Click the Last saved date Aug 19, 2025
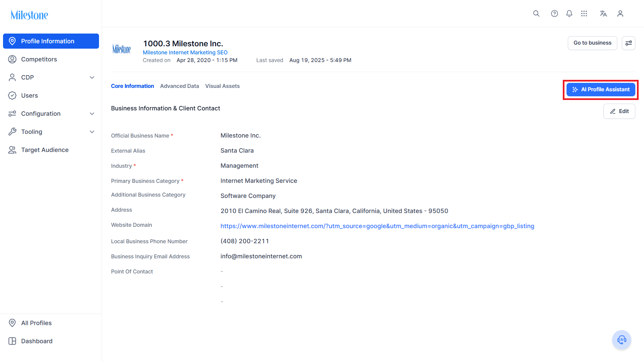This screenshot has height=362, width=644. pos(320,60)
